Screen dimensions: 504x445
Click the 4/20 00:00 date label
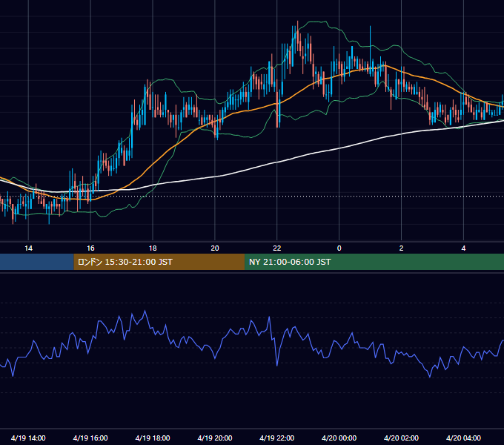click(339, 438)
